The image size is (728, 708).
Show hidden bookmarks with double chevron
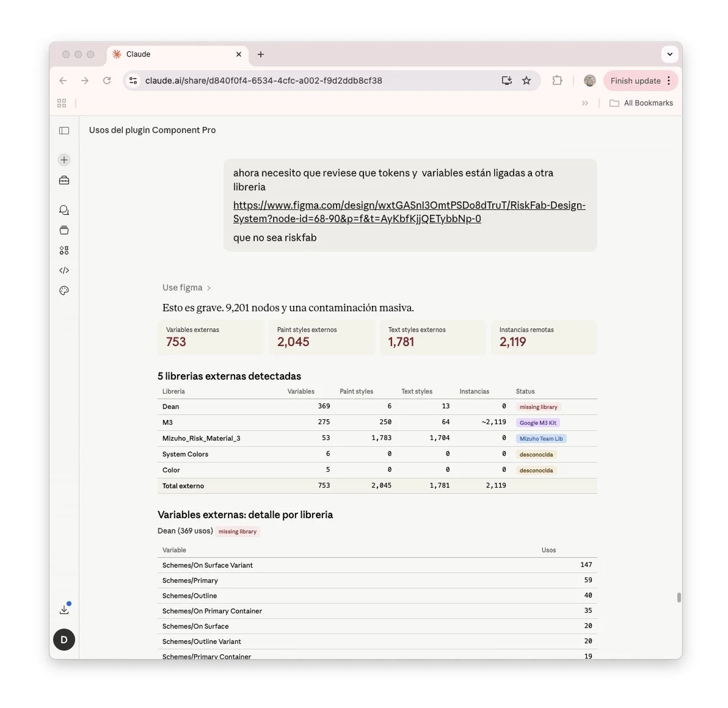[585, 103]
